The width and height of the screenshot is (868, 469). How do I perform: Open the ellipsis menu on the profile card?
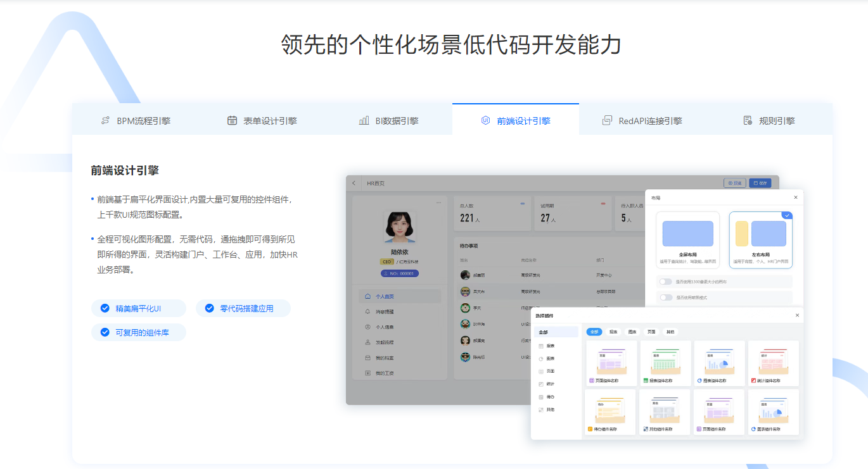click(438, 203)
